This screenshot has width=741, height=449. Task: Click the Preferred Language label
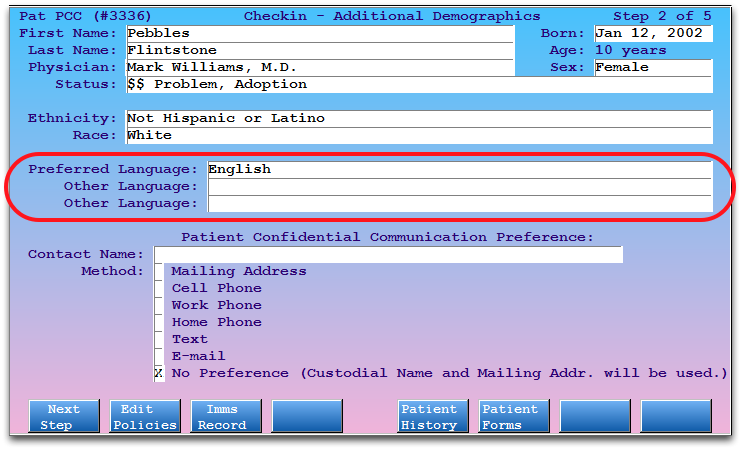112,169
